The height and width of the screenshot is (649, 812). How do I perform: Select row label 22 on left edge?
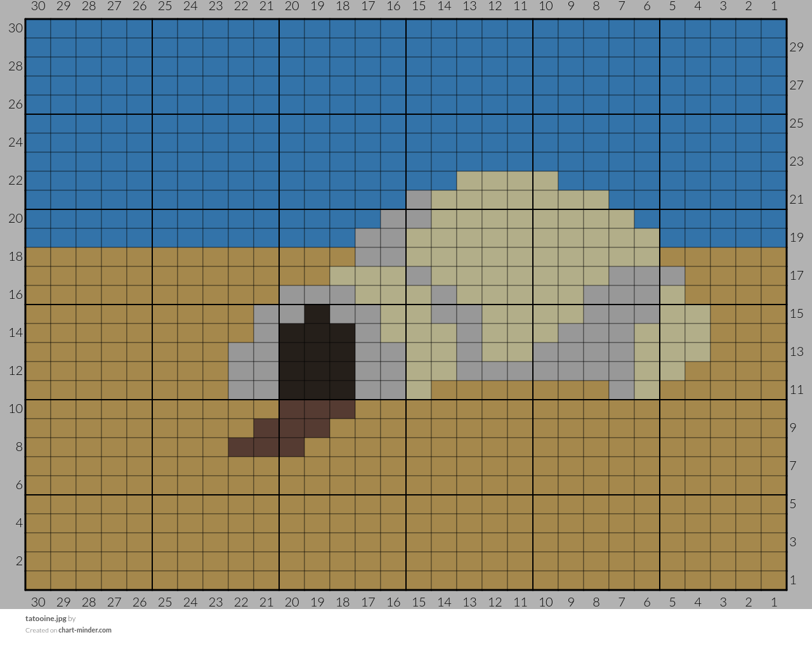click(x=16, y=180)
